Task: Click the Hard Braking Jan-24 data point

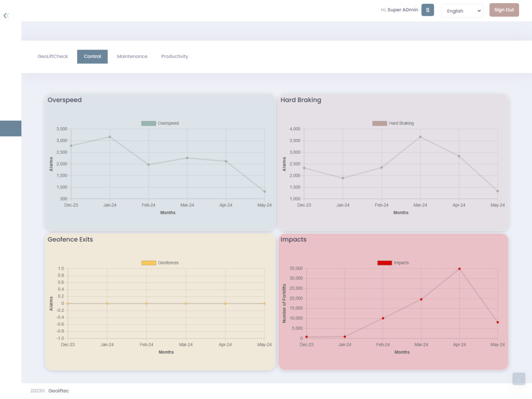Action: 343,178
